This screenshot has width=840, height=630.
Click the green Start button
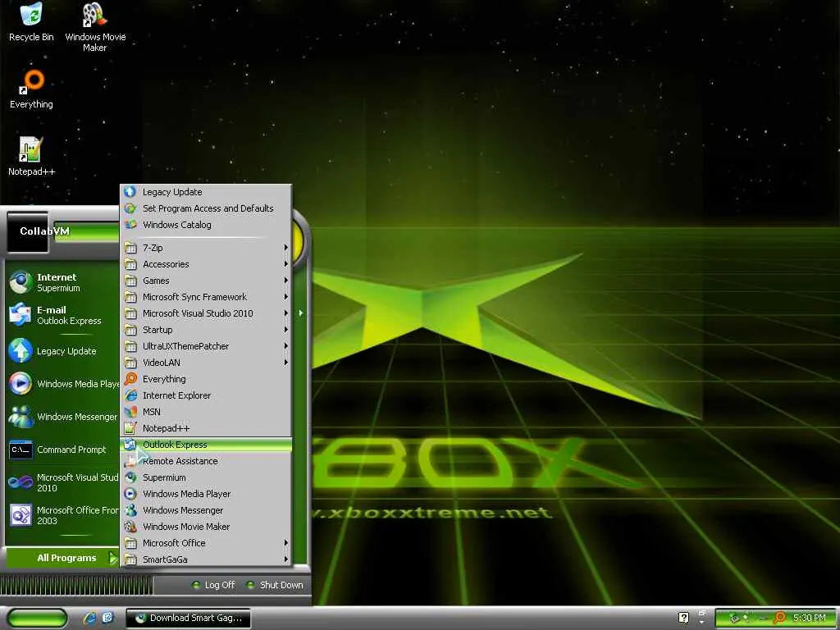[37, 618]
